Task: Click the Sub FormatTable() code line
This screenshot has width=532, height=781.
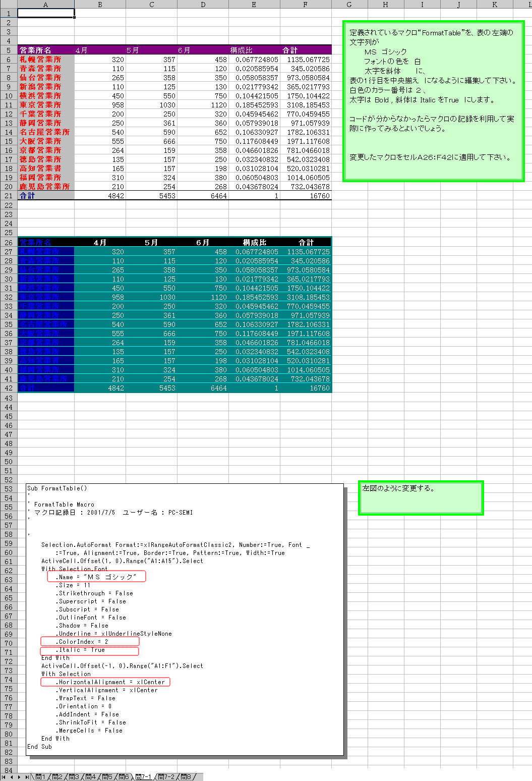Action: click(x=57, y=488)
